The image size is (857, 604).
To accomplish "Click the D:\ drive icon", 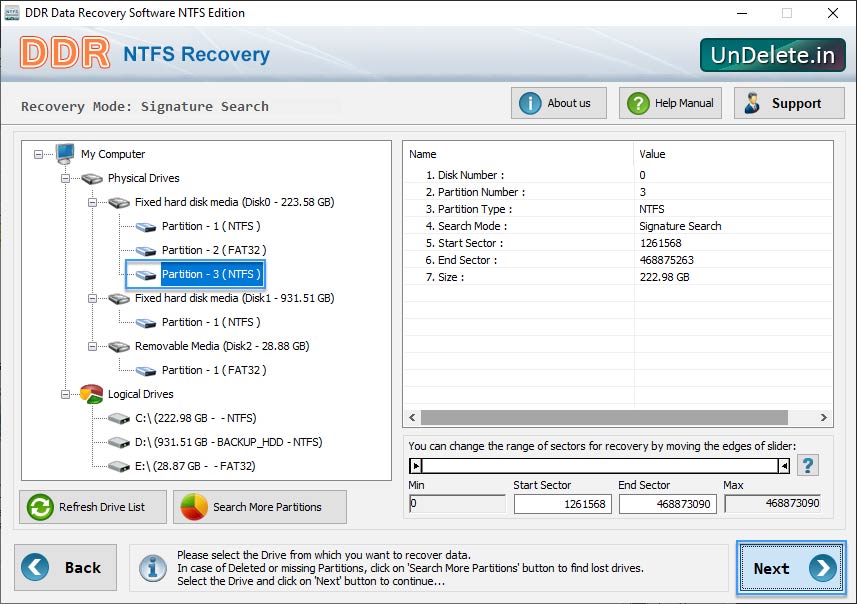I will tap(119, 443).
